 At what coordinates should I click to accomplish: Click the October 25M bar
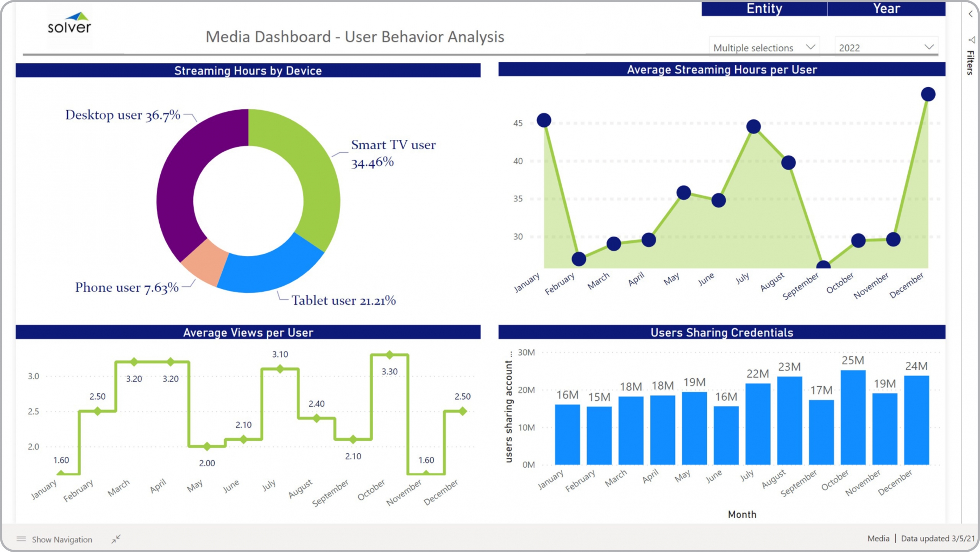[853, 417]
